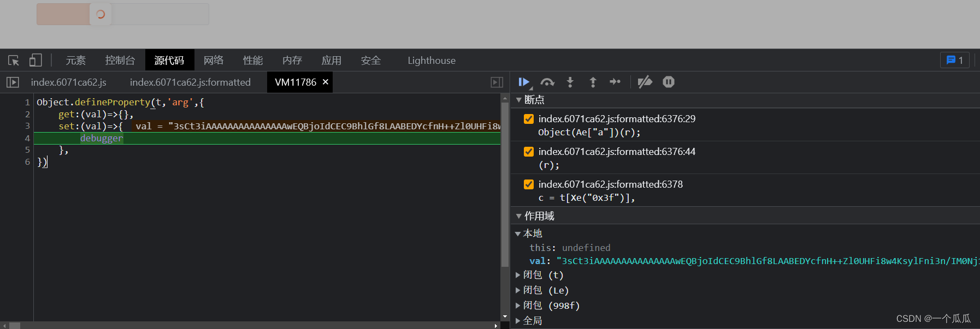Disable breakpoint at formatted:6376:44
Image resolution: width=980 pixels, height=329 pixels.
coord(529,152)
